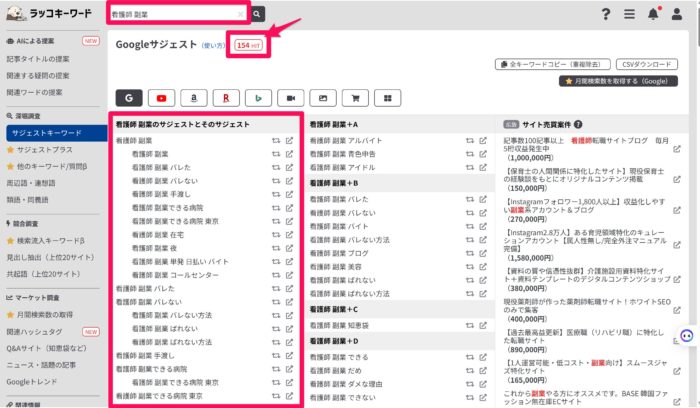Open external link for 看護師 副業 青色申告
Screen dimensions: 700x408
483,154
